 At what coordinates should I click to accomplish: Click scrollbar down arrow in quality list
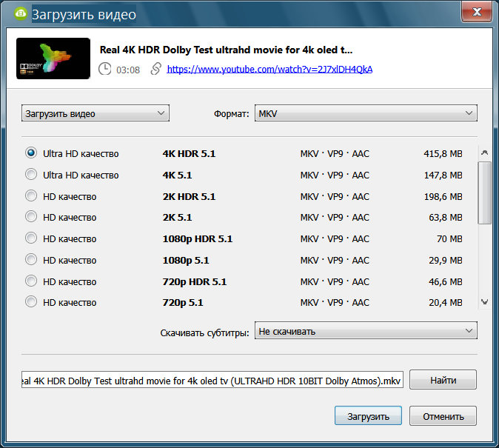(x=484, y=302)
